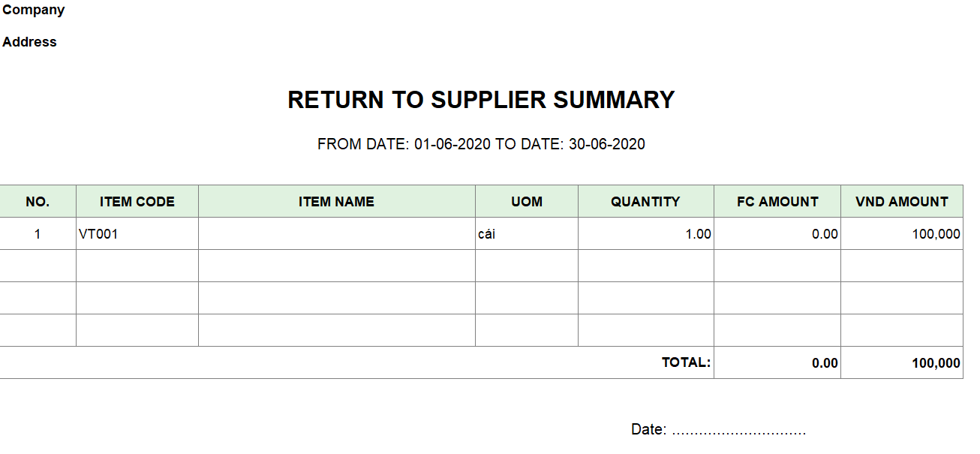Click the VT001 row's 0.00 FC amount
980x454 pixels.
pyautogui.click(x=825, y=234)
